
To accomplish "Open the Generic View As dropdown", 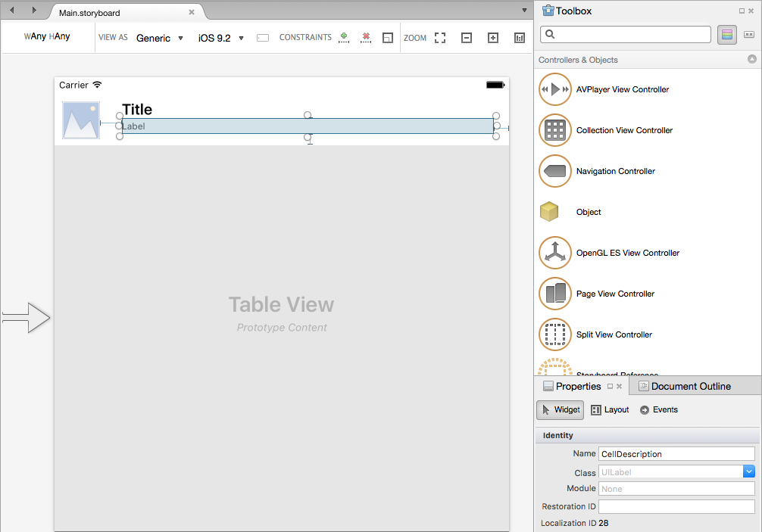I will (x=159, y=38).
